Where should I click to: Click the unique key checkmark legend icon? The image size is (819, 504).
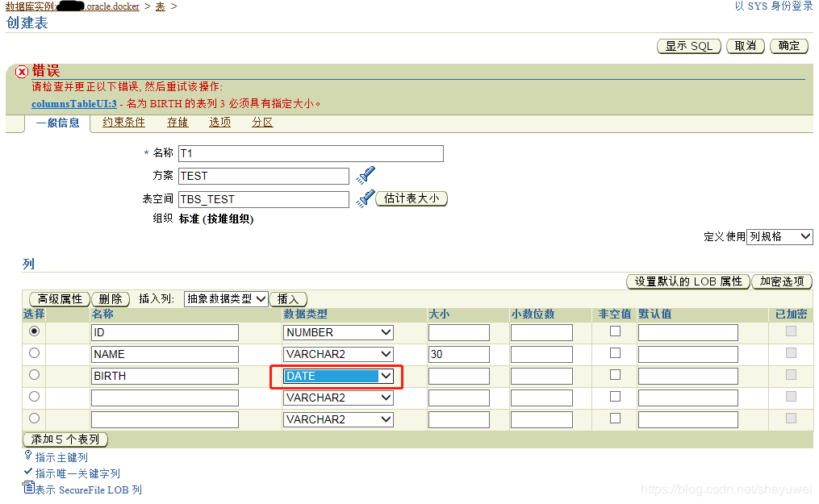[x=28, y=472]
